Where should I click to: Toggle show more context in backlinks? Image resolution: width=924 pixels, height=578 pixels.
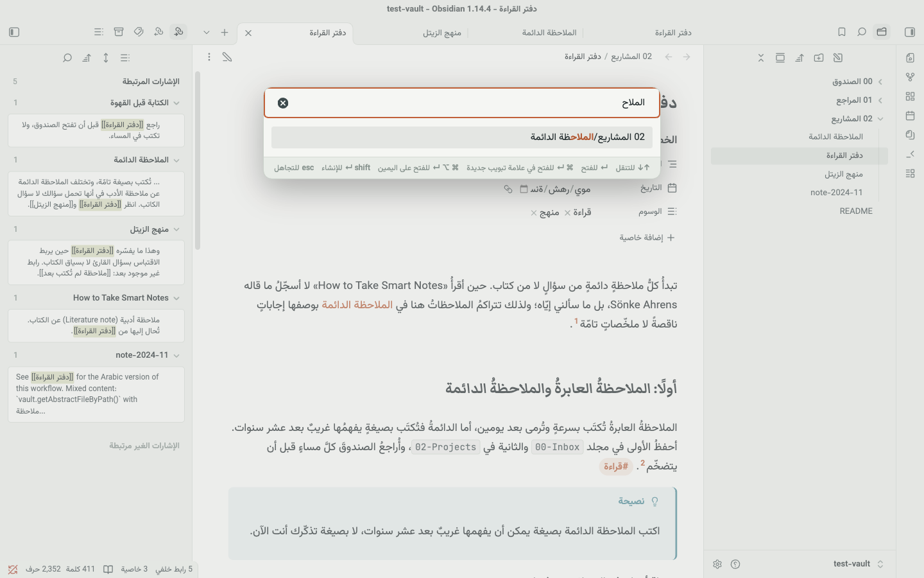106,58
